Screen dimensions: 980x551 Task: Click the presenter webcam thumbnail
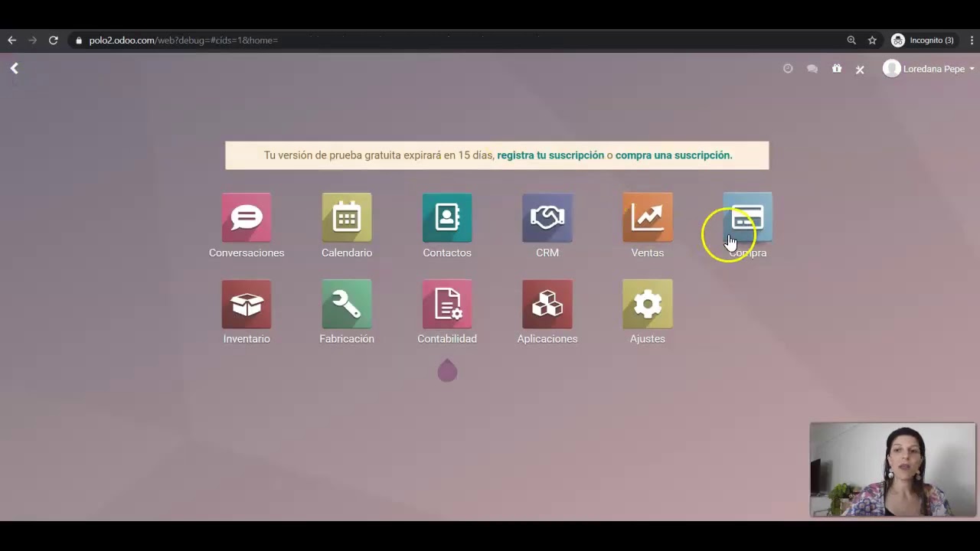pyautogui.click(x=893, y=470)
